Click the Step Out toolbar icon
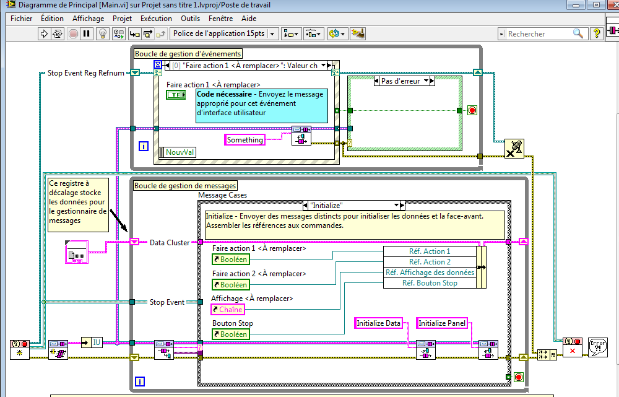The height and width of the screenshot is (397, 619). pyautogui.click(x=161, y=34)
